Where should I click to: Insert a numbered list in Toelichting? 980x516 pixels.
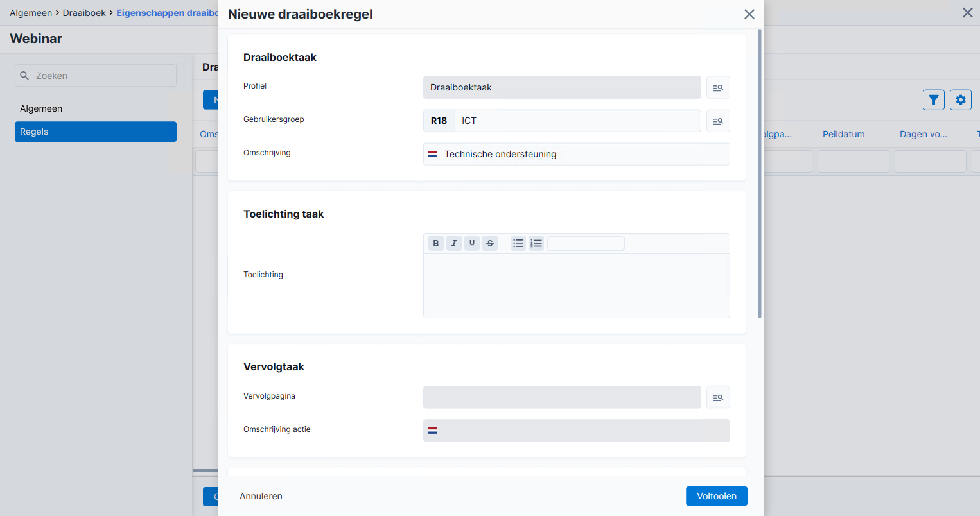pyautogui.click(x=536, y=243)
